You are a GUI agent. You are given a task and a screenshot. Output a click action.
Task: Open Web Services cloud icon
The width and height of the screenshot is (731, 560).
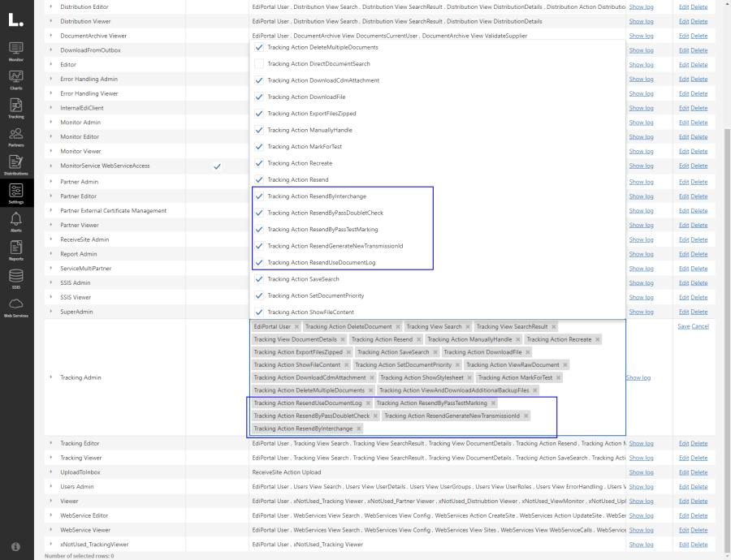coord(16,306)
